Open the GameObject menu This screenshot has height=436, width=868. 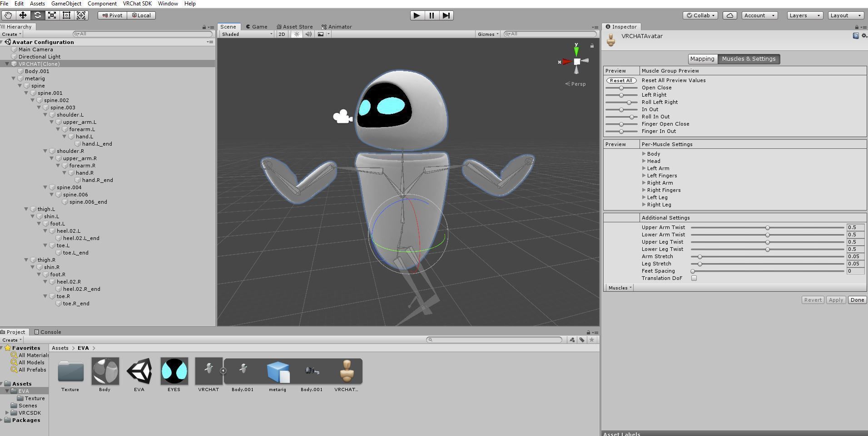[x=66, y=4]
